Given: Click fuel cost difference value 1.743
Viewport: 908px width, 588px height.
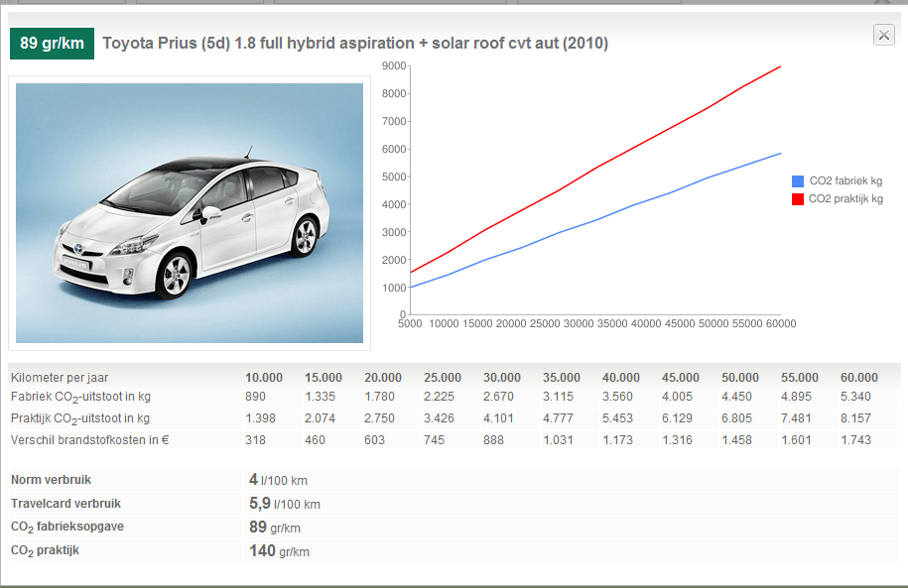Looking at the screenshot, I should [855, 440].
